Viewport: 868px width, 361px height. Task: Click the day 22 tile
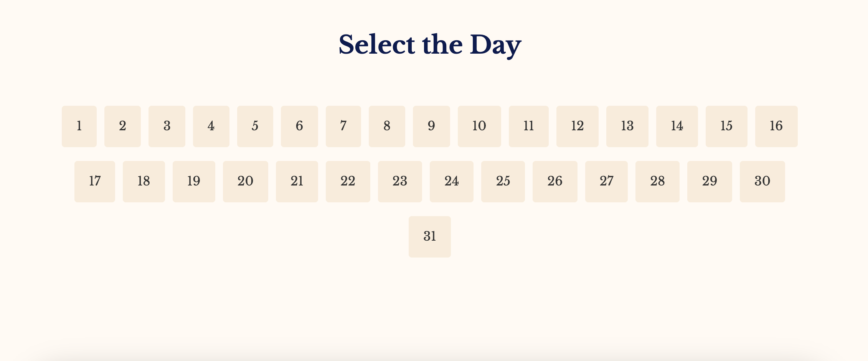(348, 182)
